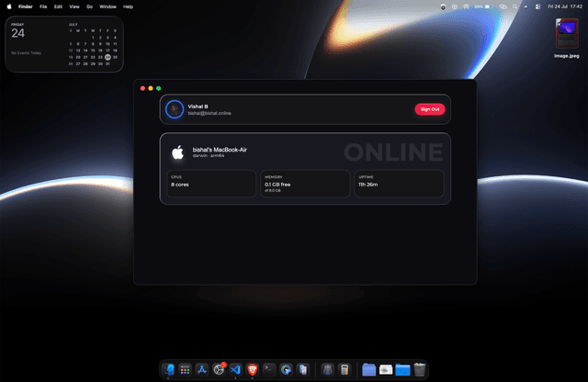Image resolution: width=588 pixels, height=382 pixels.
Task: Click day 31 in the calendar widget
Action: (107, 63)
